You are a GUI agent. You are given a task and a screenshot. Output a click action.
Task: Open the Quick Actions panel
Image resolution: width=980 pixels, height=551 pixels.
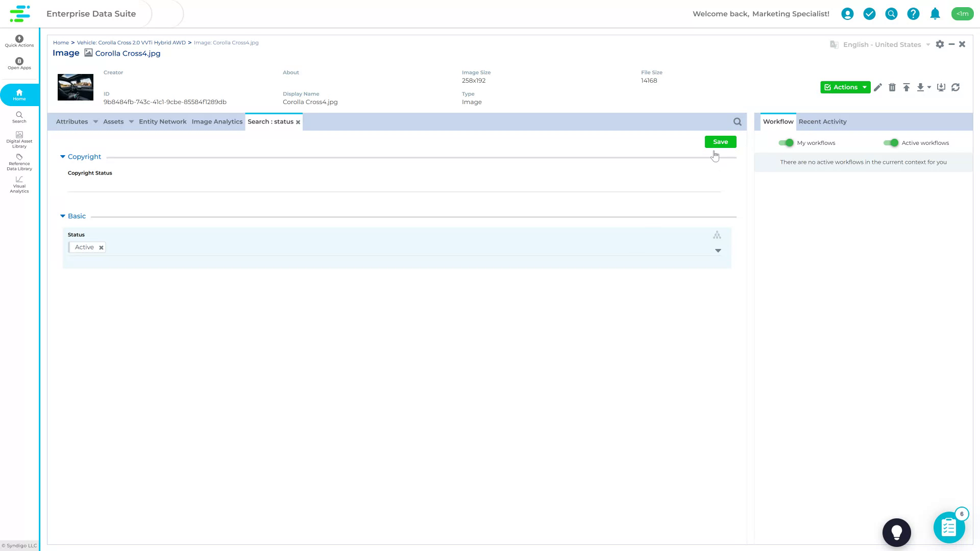tap(19, 41)
